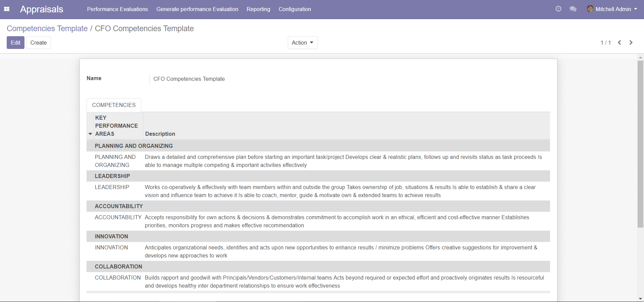Click the vertical scrollbar thumb
This screenshot has width=644, height=302.
coord(640,144)
